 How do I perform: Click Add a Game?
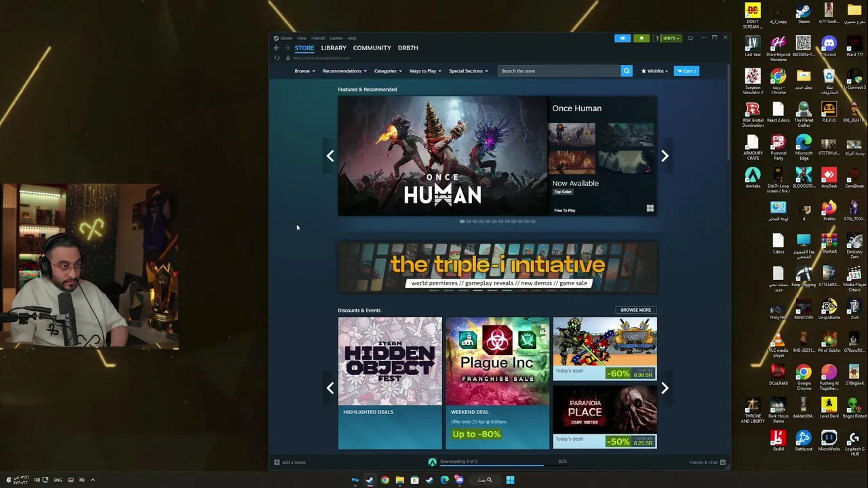pyautogui.click(x=290, y=462)
